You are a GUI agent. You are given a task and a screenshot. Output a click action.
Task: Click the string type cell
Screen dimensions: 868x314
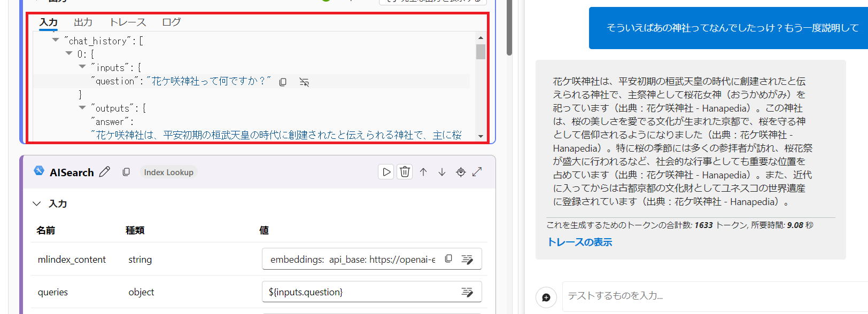click(x=140, y=260)
